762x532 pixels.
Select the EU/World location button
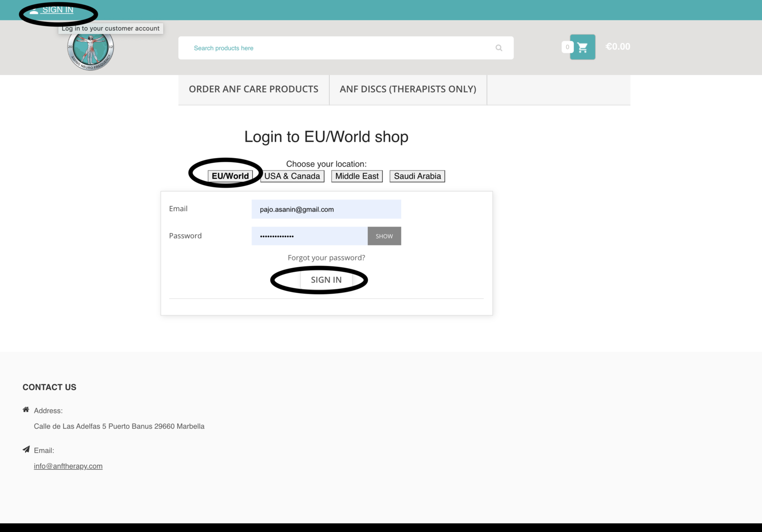coord(231,176)
